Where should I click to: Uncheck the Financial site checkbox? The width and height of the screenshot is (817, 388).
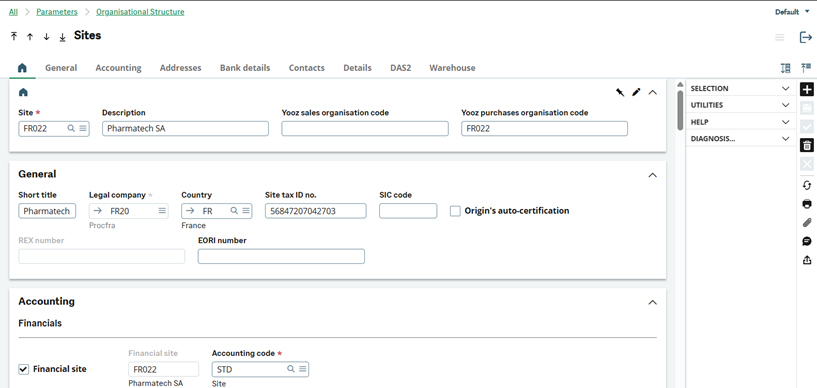click(x=23, y=369)
